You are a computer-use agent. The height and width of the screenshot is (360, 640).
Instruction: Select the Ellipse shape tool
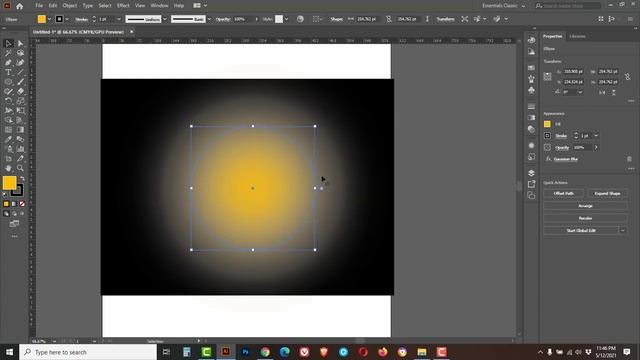coord(8,82)
